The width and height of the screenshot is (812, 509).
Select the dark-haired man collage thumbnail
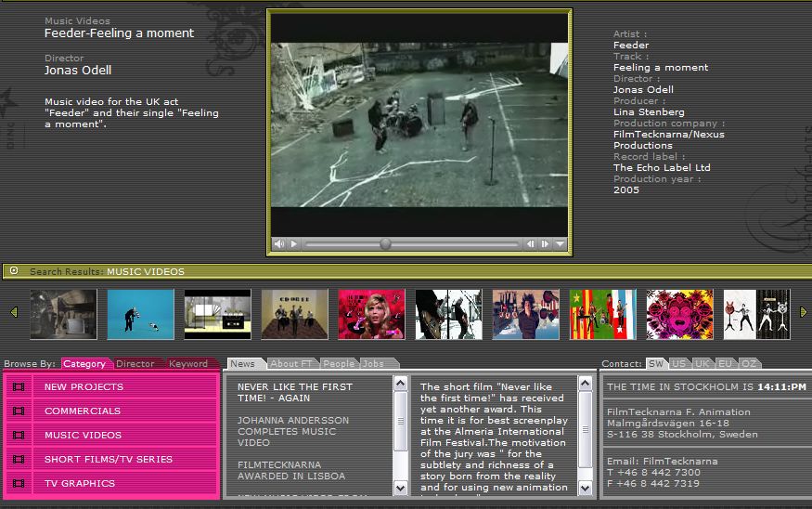526,314
